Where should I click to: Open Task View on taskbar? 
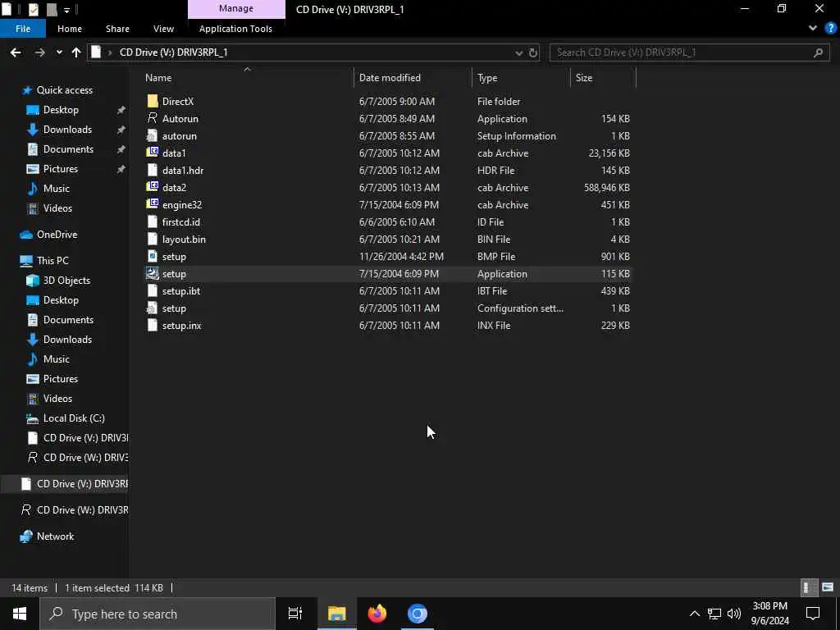pos(295,614)
